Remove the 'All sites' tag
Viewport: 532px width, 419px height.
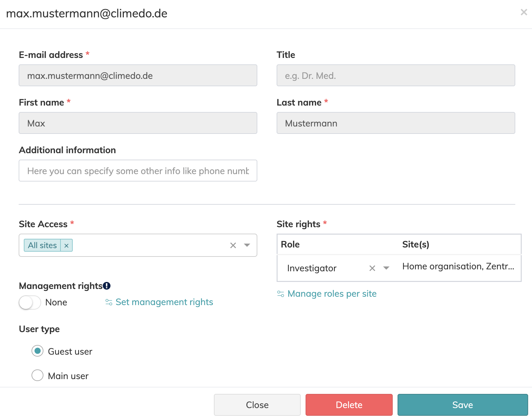(x=67, y=246)
